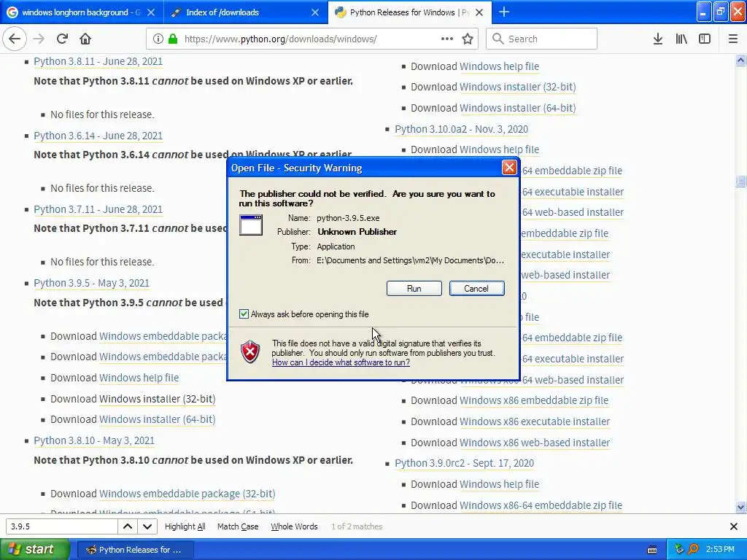This screenshot has height=560, width=747.
Task: Close the find bar
Action: [x=734, y=526]
